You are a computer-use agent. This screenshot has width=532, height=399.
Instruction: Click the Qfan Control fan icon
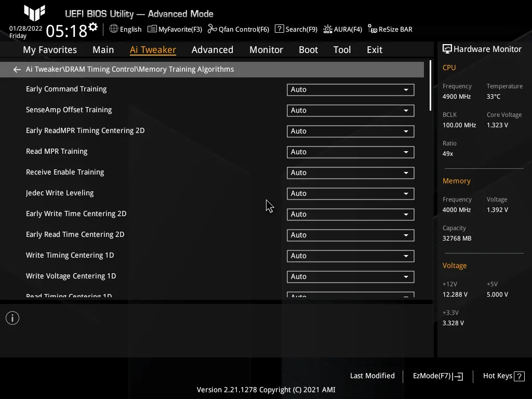[x=212, y=29]
